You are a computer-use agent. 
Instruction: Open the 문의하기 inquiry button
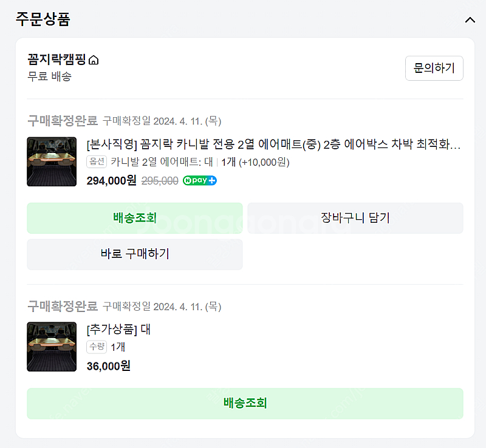click(x=434, y=68)
